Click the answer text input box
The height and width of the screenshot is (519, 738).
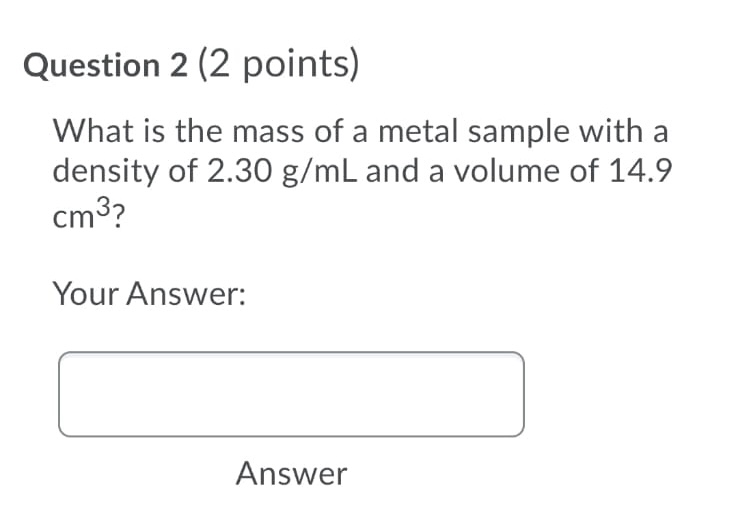click(x=290, y=394)
